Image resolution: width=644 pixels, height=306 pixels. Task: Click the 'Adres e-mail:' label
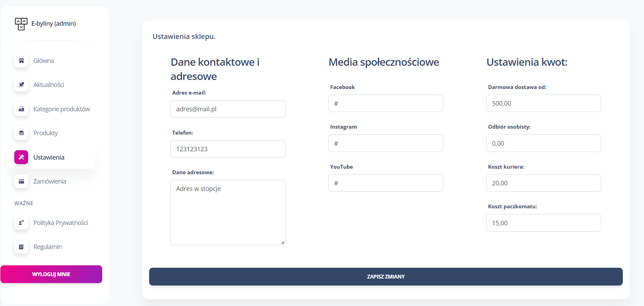[x=189, y=93]
